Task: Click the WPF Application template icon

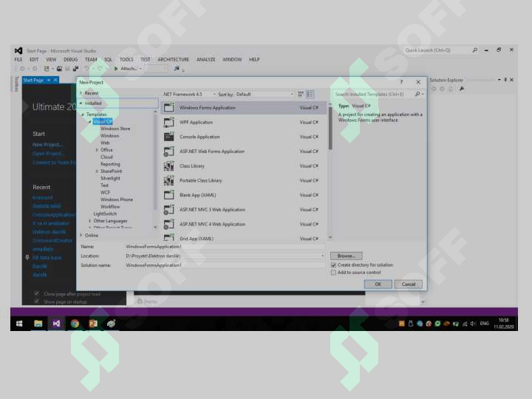Action: click(x=168, y=122)
